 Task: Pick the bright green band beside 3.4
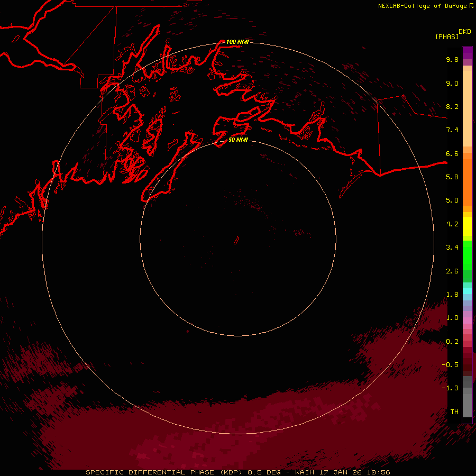coord(467,255)
